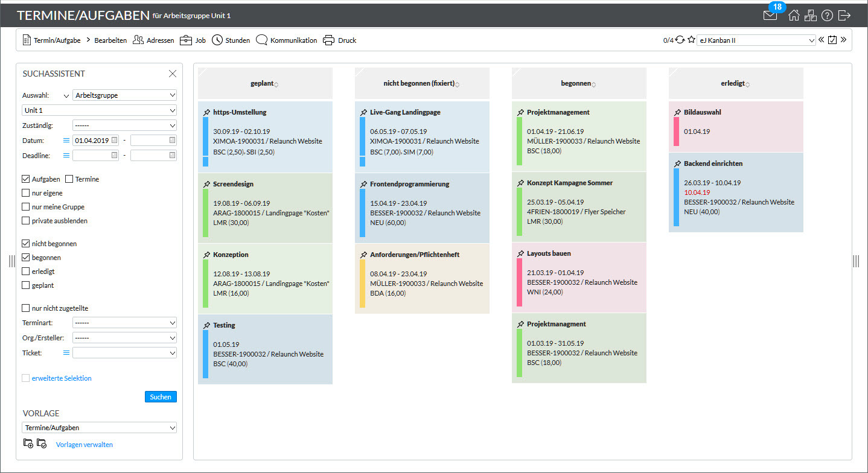Click the star favorites icon near eJ Kanban II

coord(691,39)
